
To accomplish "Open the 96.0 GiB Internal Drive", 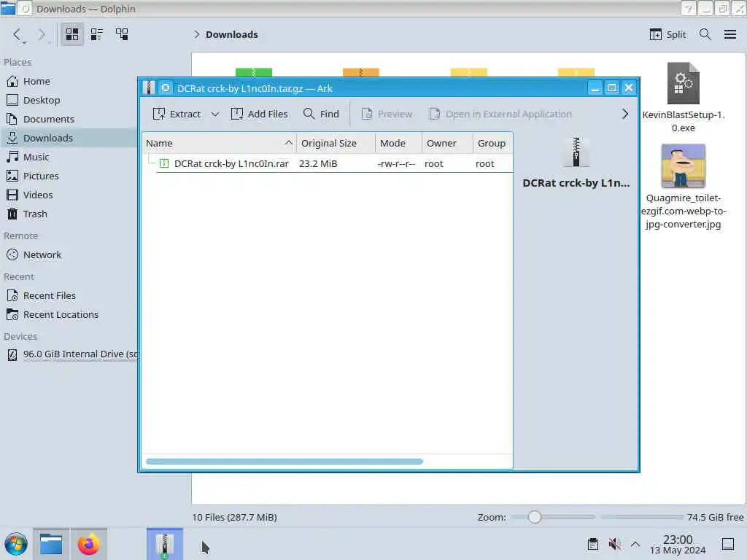I will 71,355.
